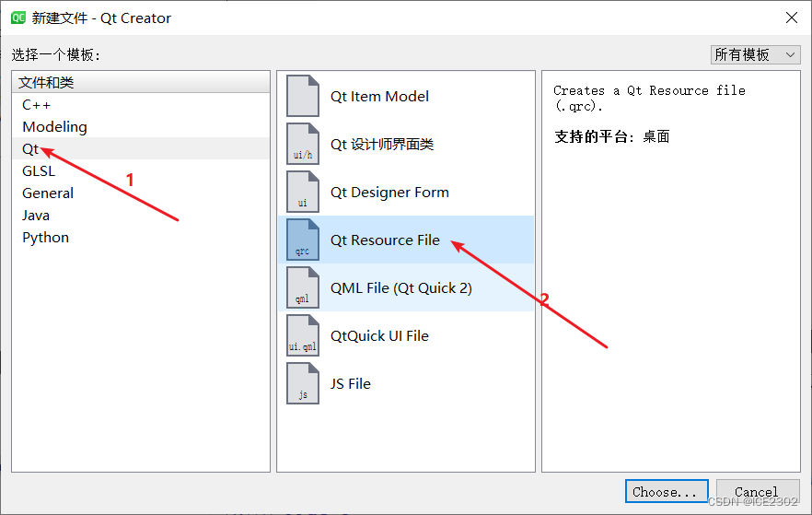Image resolution: width=812 pixels, height=515 pixels.
Task: Choose the QML File (Qt Quick 2) template
Action: point(406,287)
